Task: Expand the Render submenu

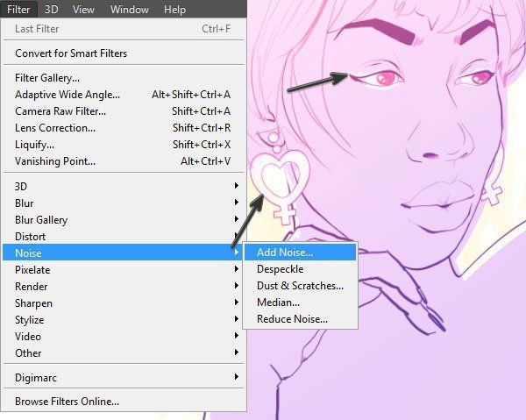Action: (123, 287)
